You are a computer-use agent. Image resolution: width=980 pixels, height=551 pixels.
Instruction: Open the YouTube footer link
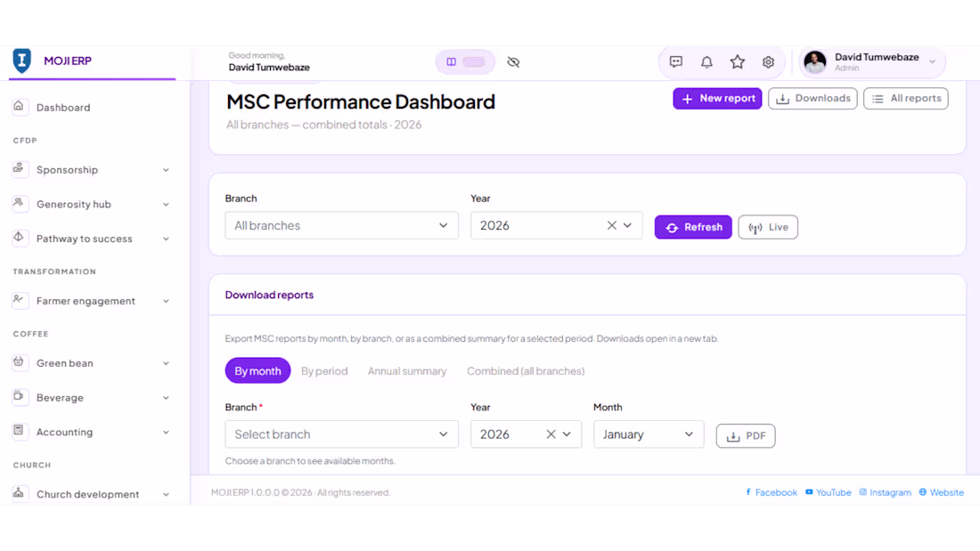point(829,492)
